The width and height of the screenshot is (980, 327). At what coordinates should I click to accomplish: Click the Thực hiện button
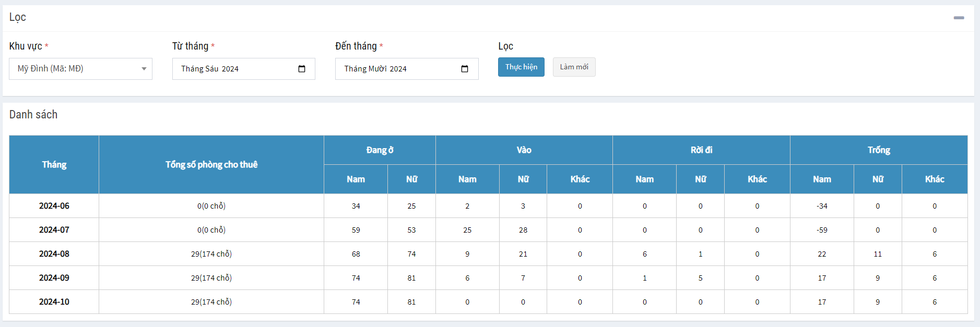[x=521, y=67]
